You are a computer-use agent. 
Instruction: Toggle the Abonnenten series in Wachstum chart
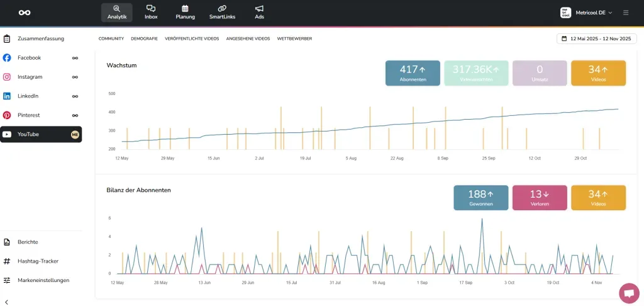click(x=413, y=73)
